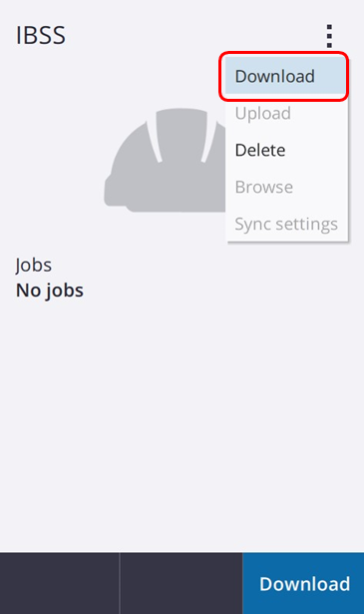Tap the blue Download softkey button
The height and width of the screenshot is (614, 364).
pyautogui.click(x=303, y=583)
